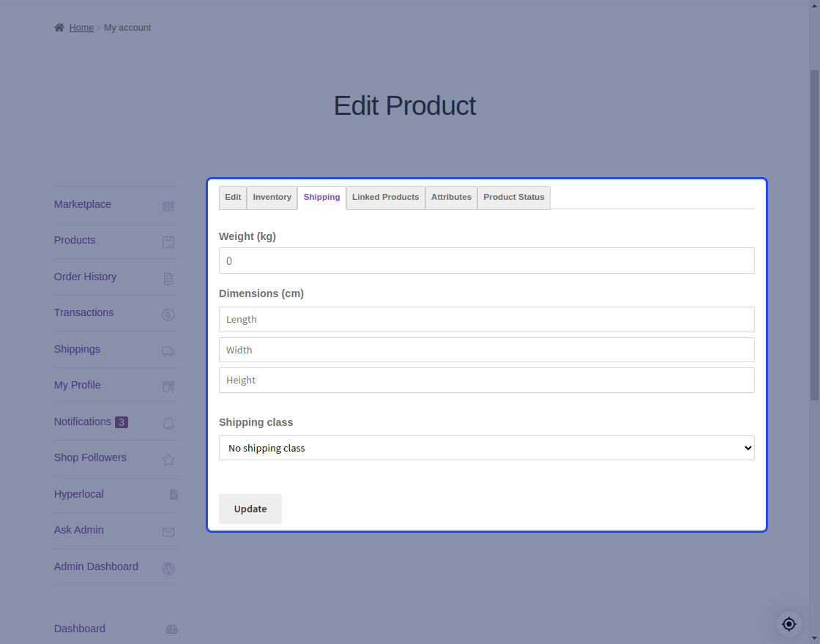Click the Transactions dollar icon
This screenshot has width=820, height=644.
pyautogui.click(x=168, y=314)
